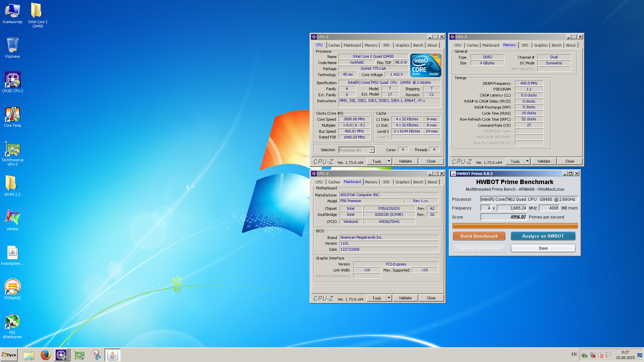Screen dimensions: 644x362
Task: Show desktop button at taskbar end
Action: pyautogui.click(x=640, y=355)
